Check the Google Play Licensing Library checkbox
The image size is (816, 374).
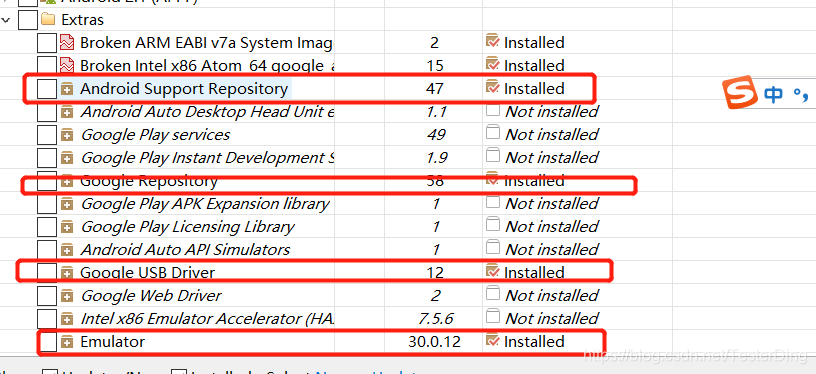(47, 227)
